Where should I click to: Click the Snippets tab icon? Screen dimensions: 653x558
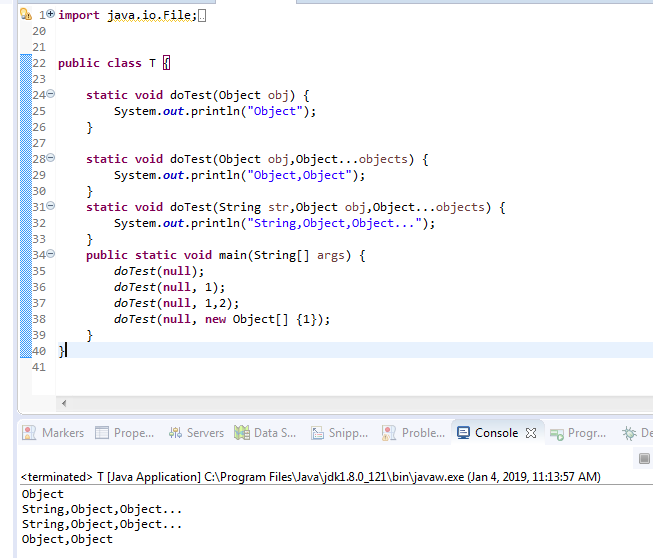coord(317,433)
